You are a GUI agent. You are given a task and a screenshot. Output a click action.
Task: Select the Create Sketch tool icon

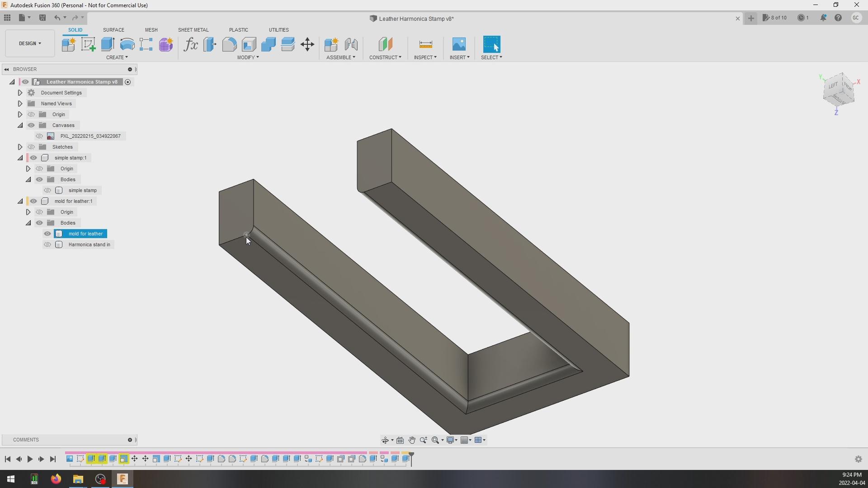88,44
